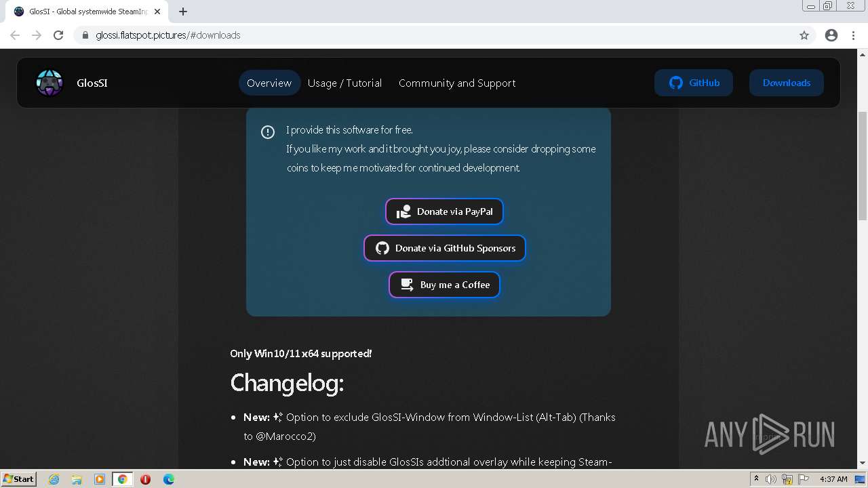Click the address bar URL
The image size is (868, 488).
coord(168,35)
